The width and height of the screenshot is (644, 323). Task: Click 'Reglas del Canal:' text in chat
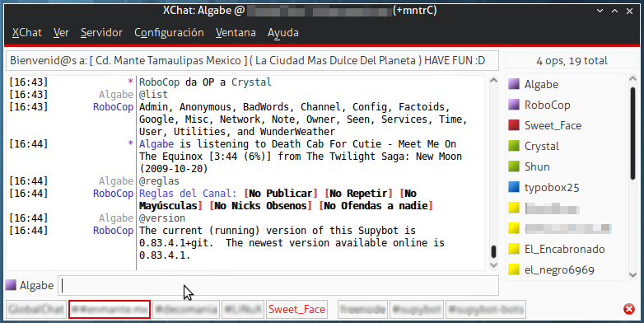click(188, 193)
